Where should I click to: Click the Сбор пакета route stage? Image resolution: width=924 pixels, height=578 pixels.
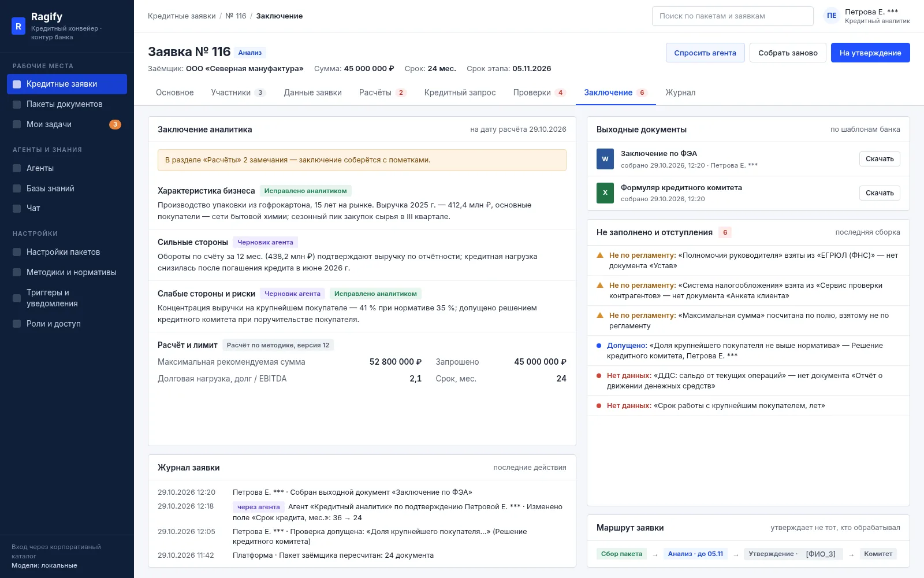click(621, 554)
